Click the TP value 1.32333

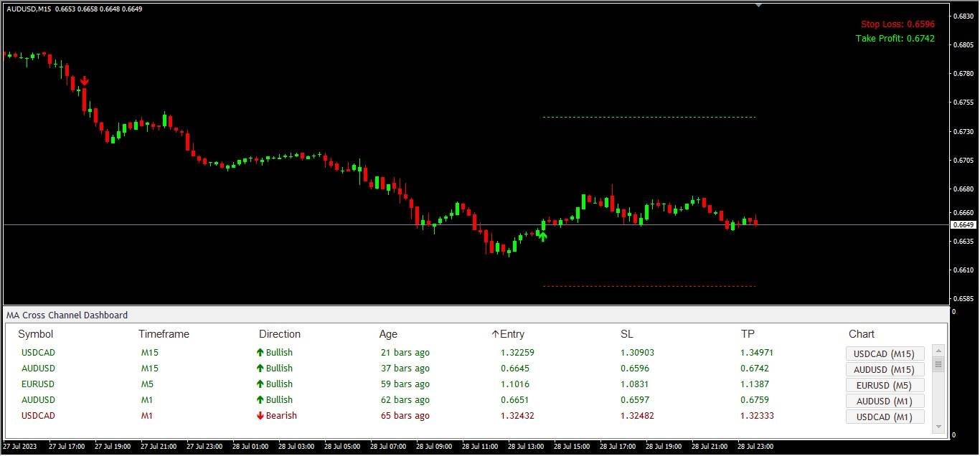pos(757,415)
